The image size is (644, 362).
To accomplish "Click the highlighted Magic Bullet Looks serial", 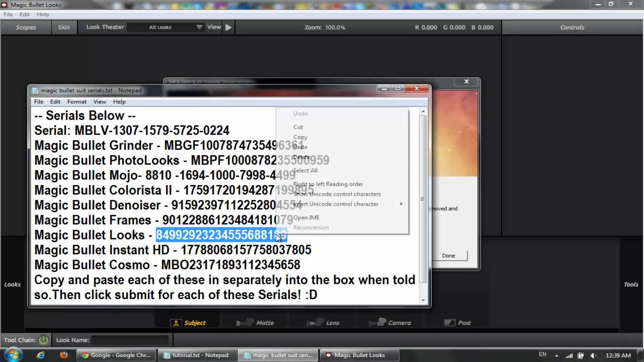I will pyautogui.click(x=221, y=235).
